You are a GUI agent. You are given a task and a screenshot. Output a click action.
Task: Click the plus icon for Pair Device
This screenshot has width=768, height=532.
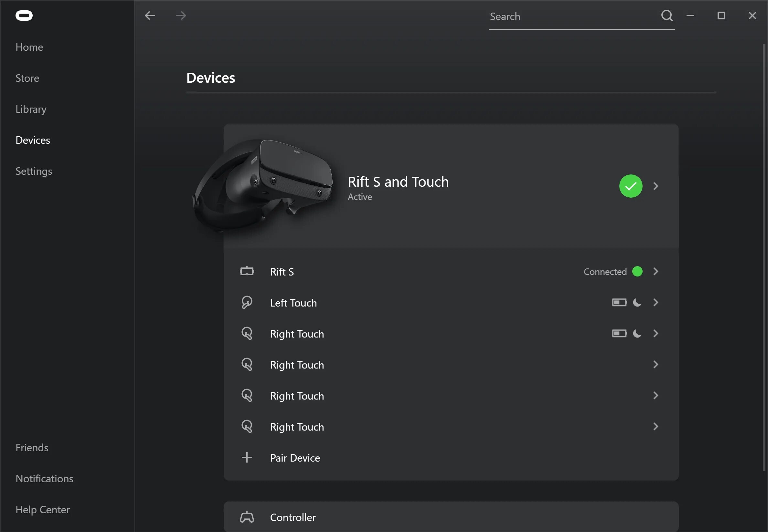[247, 457]
